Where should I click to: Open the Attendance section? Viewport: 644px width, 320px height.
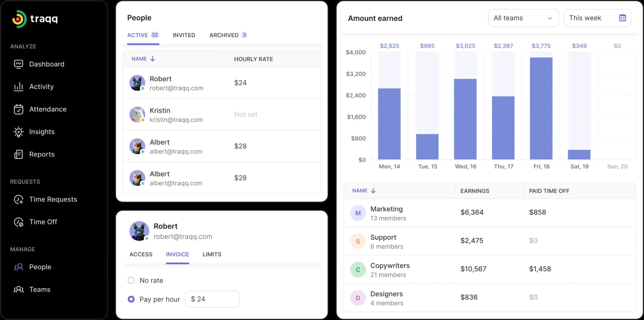[48, 109]
